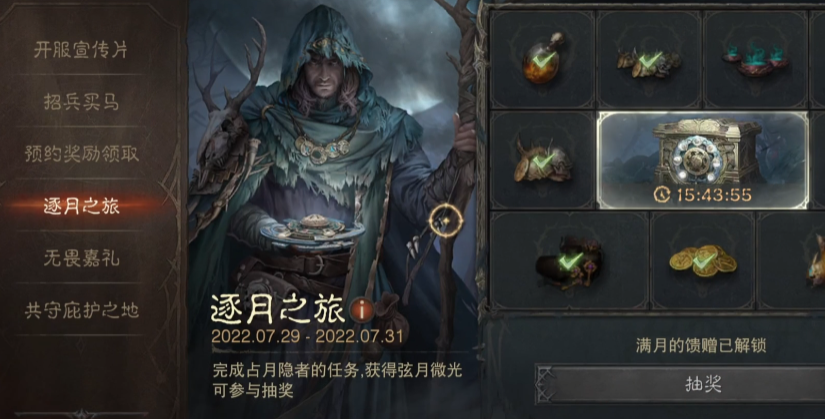
Task: Open the 开服宣传片 menu entry
Action: [81, 50]
